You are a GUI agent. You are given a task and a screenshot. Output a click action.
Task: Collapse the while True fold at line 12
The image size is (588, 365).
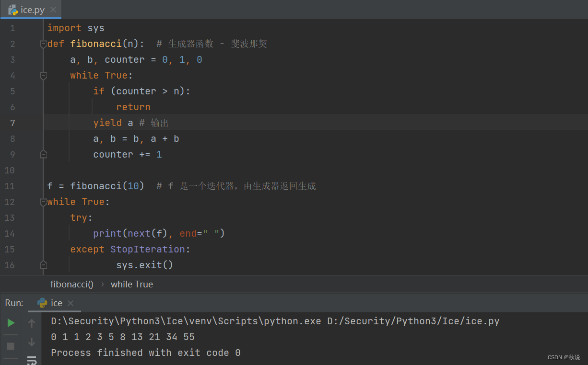point(43,202)
